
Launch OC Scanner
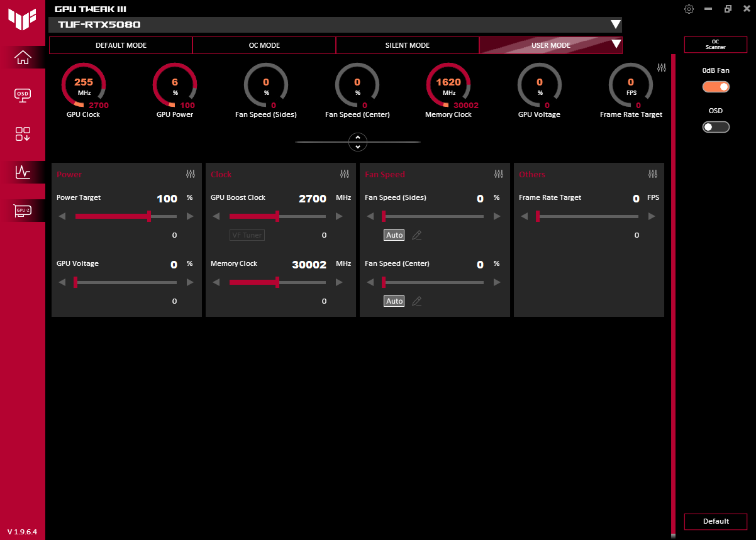716,45
